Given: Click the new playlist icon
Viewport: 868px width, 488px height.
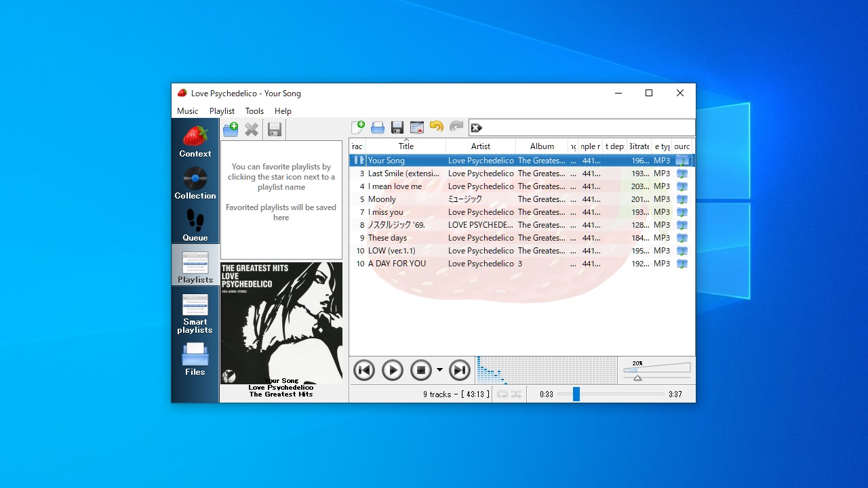Looking at the screenshot, I should click(358, 127).
